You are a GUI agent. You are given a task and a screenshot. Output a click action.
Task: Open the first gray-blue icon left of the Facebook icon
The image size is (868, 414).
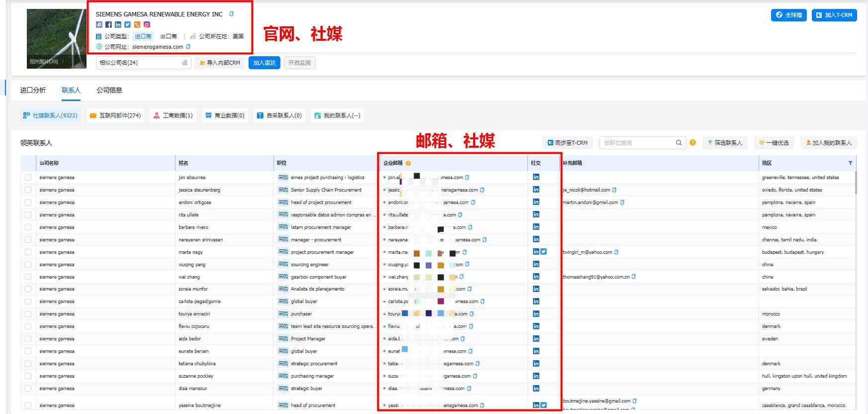tap(99, 24)
